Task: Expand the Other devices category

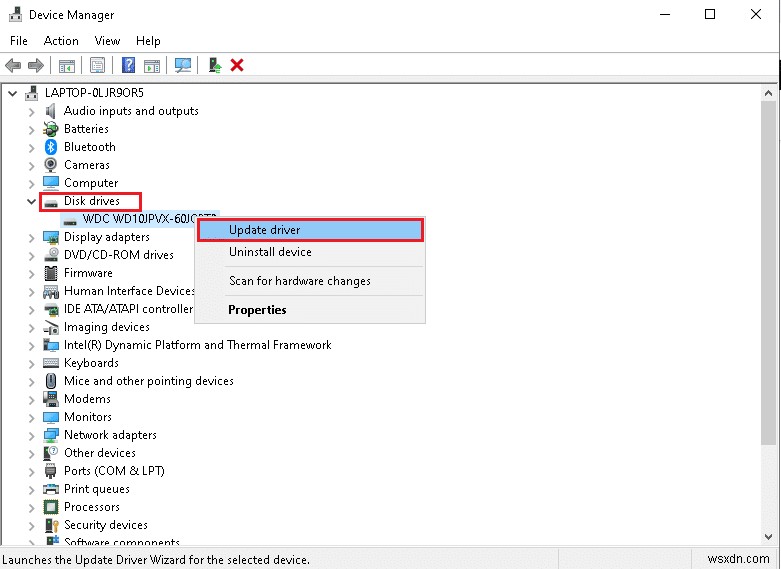Action: coord(31,453)
